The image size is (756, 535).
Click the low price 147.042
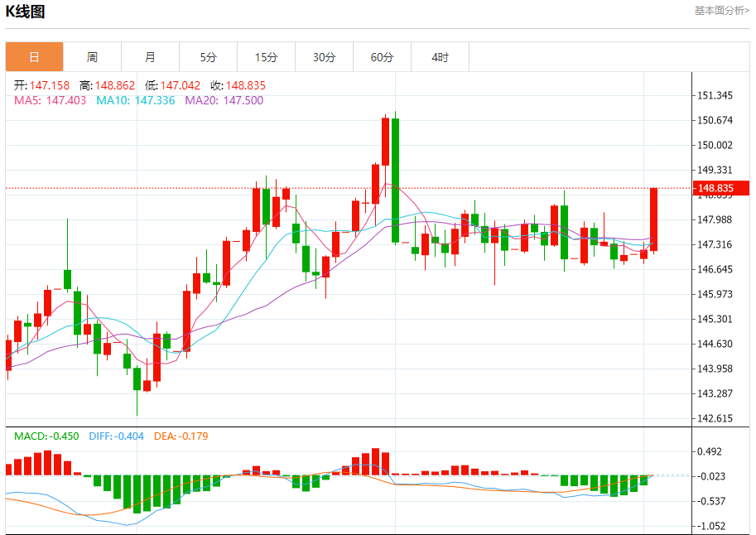181,85
